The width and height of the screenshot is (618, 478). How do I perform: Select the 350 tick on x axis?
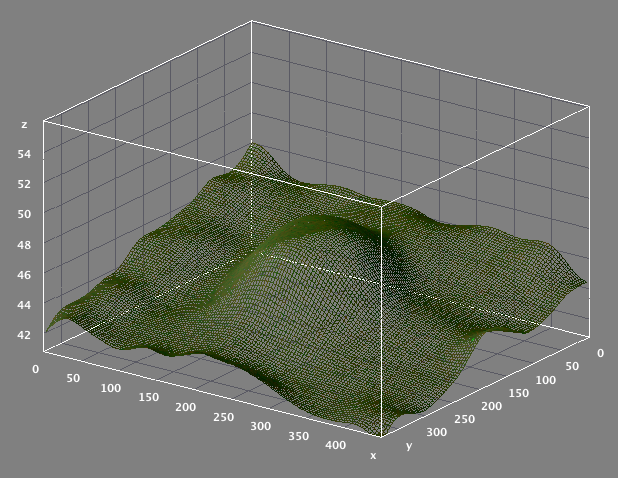coord(299,435)
